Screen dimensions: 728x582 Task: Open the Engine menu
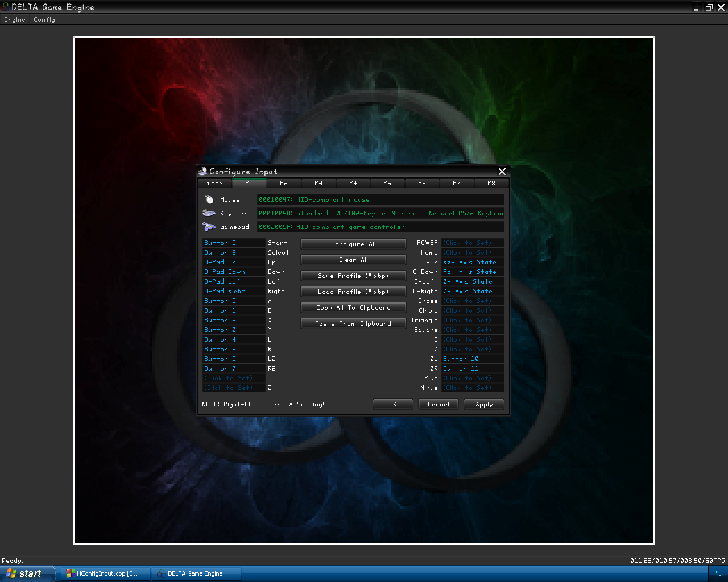click(15, 19)
